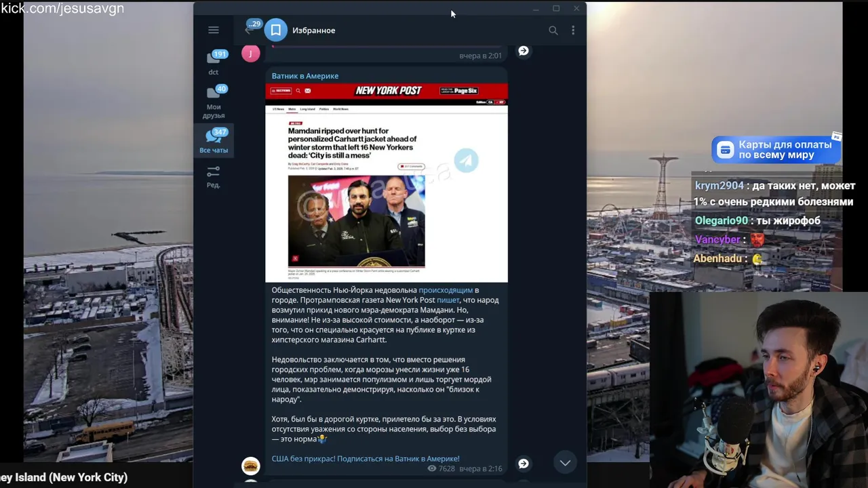Open the Ватник в Америке channel name
The height and width of the screenshot is (488, 868).
pos(305,76)
